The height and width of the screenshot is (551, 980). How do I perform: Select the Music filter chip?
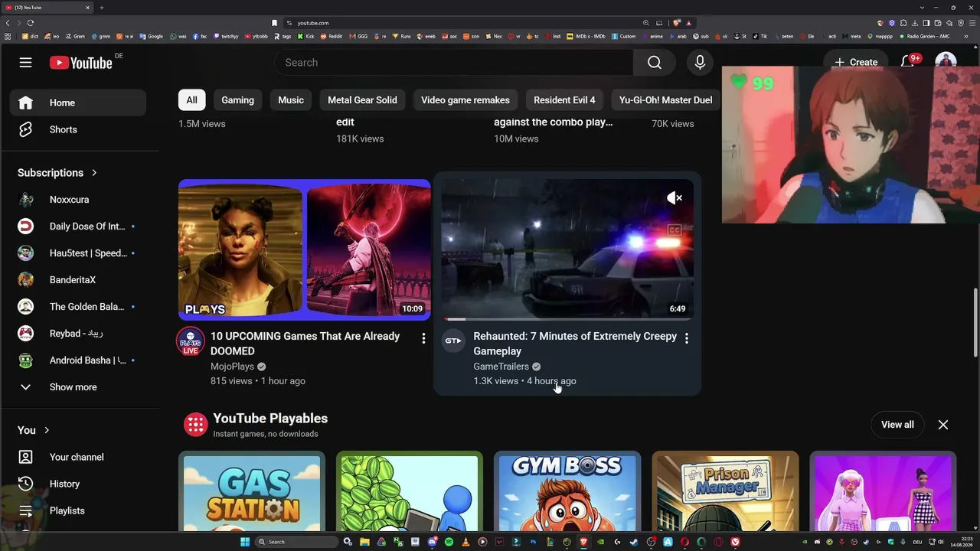[291, 100]
